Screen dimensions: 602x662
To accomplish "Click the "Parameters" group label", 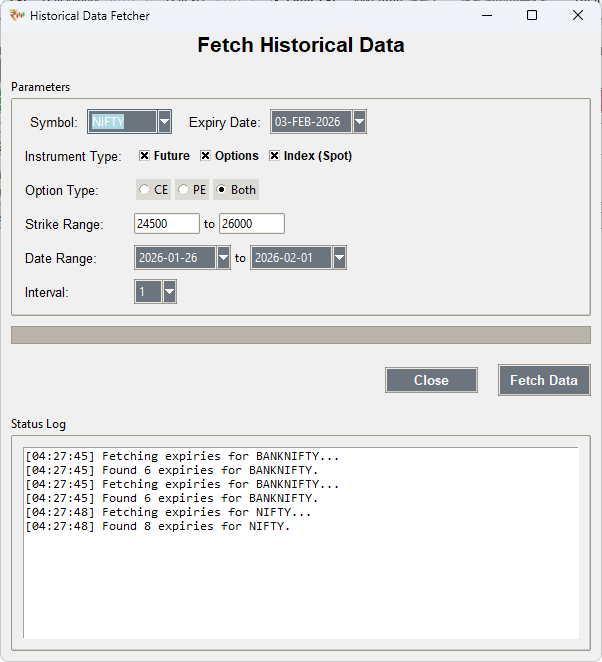I will [x=41, y=87].
